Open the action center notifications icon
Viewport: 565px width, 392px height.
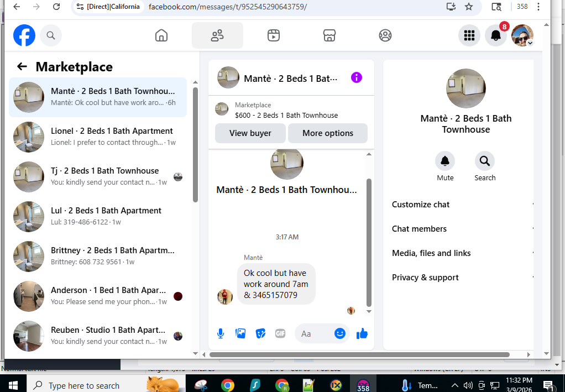548,385
